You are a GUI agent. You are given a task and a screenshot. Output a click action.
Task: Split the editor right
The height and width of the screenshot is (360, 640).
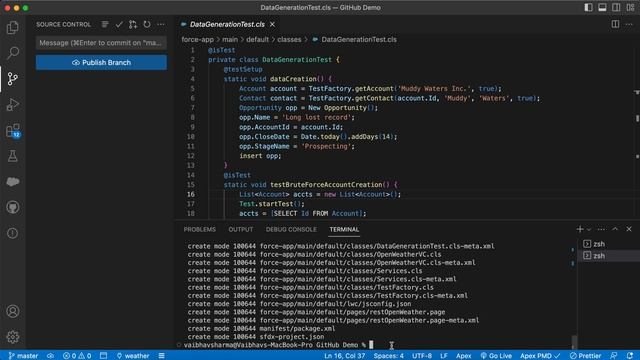[x=615, y=24]
